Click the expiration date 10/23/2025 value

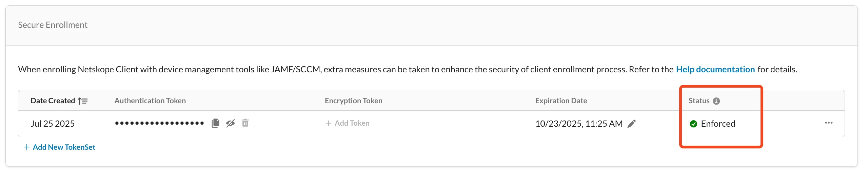579,124
